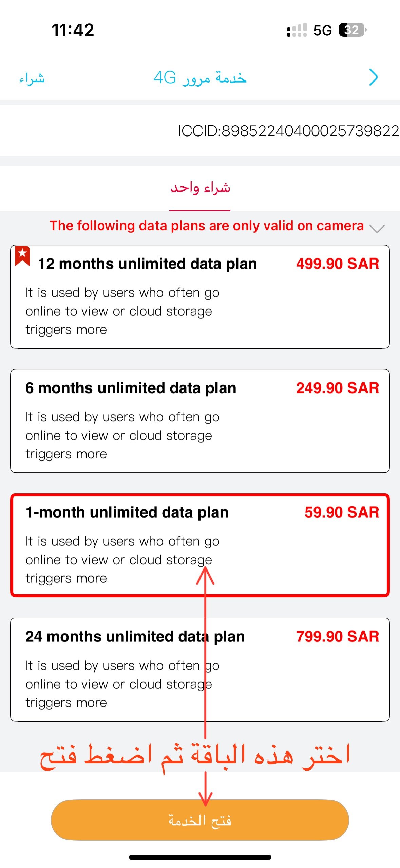The image size is (400, 868).
Task: Tap the 799.90 SAR price label
Action: click(x=337, y=637)
